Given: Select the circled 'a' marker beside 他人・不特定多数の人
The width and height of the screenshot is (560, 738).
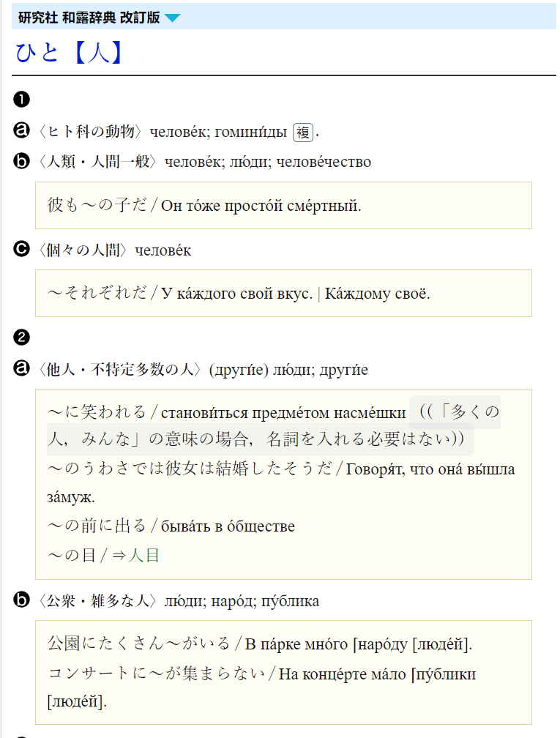Looking at the screenshot, I should click(22, 368).
